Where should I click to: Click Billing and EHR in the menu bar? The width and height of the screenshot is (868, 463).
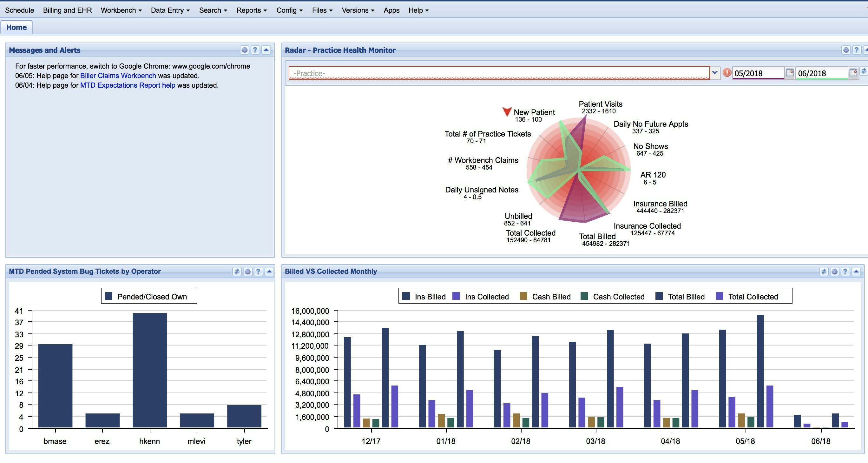point(67,10)
